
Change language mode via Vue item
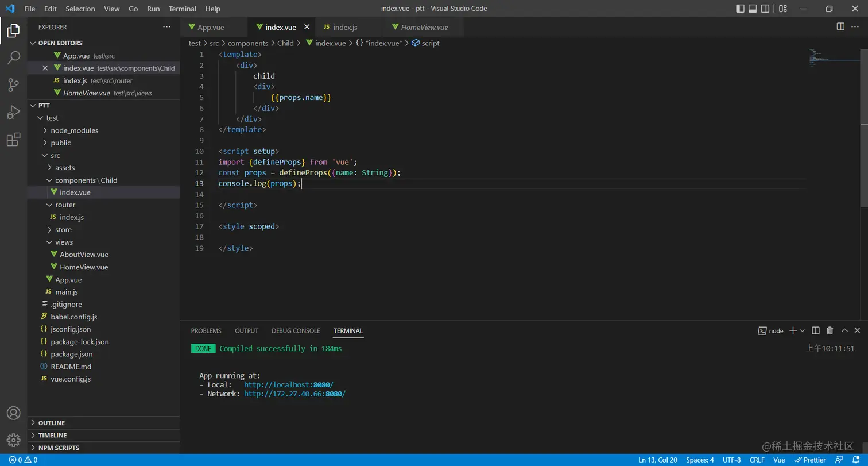pos(779,460)
